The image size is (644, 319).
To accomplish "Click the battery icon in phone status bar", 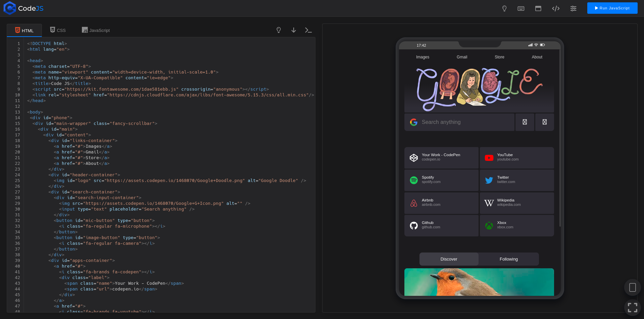I will click(x=542, y=45).
